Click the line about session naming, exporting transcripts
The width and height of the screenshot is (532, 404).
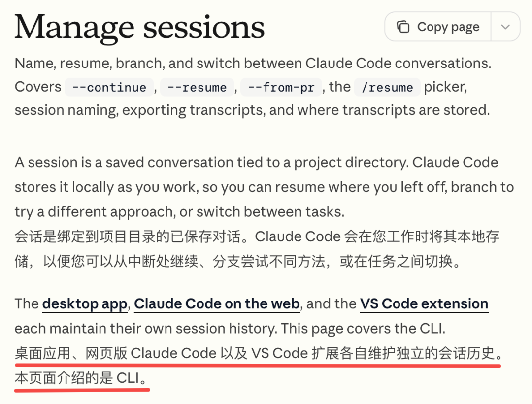pyautogui.click(x=252, y=110)
